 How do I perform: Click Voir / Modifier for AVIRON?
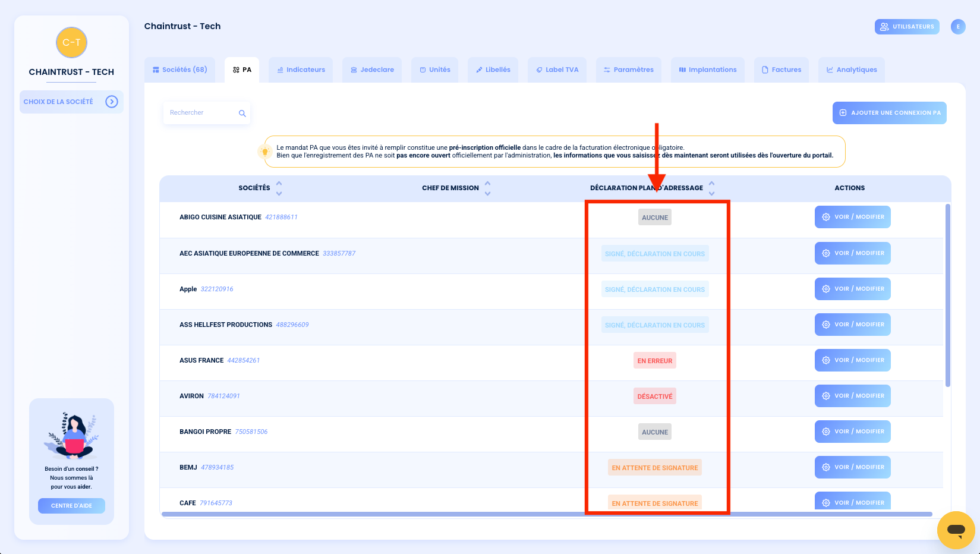[853, 396]
